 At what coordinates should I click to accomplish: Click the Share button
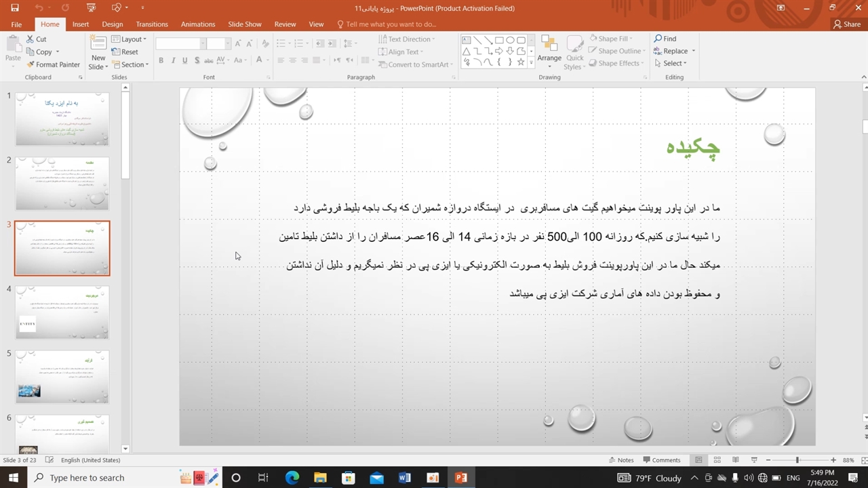(847, 24)
